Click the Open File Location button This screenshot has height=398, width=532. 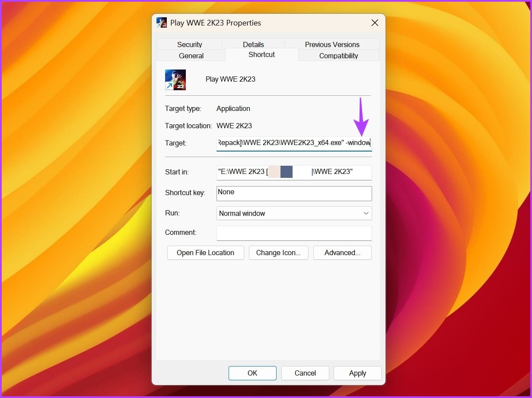205,253
